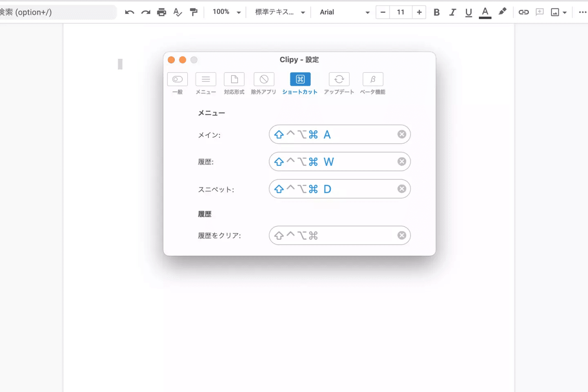
Task: Clear the スニペット shortcut with its x button
Action: [402, 189]
